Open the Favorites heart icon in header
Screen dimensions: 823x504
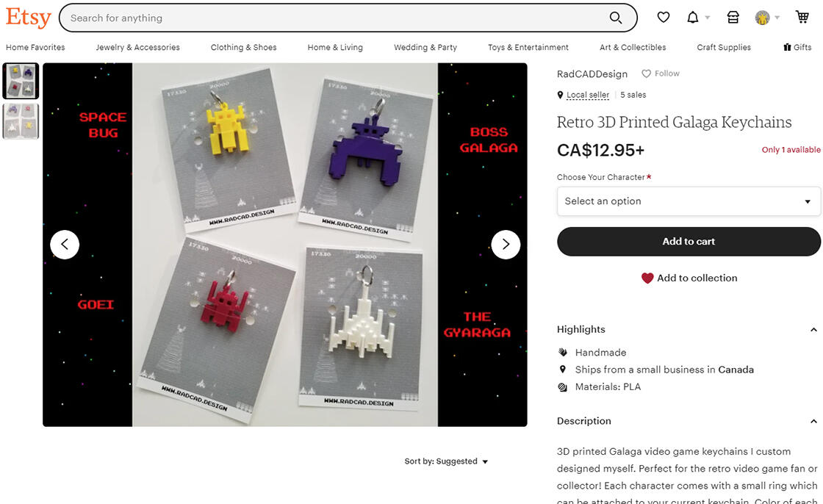coord(664,18)
